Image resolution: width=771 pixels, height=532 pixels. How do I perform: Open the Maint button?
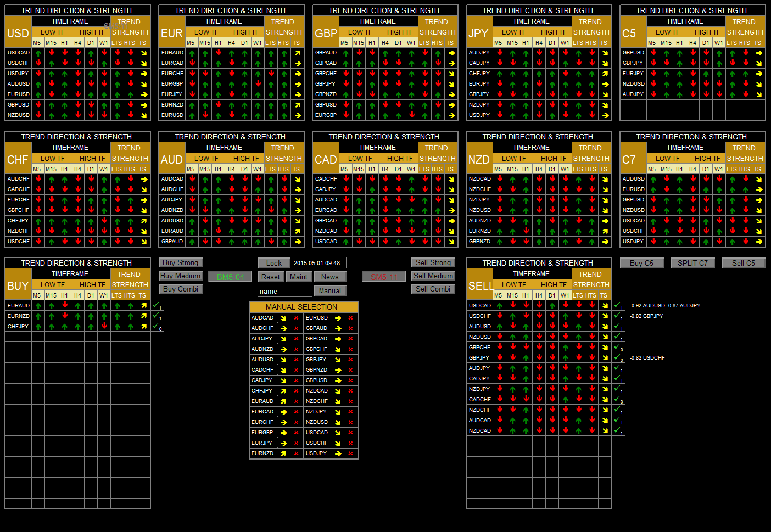click(299, 277)
